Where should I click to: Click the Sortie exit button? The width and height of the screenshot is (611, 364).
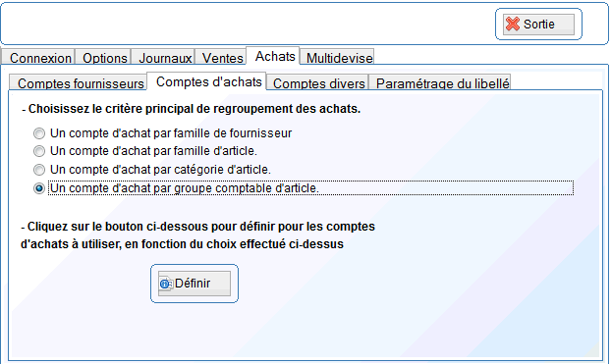pyautogui.click(x=538, y=25)
